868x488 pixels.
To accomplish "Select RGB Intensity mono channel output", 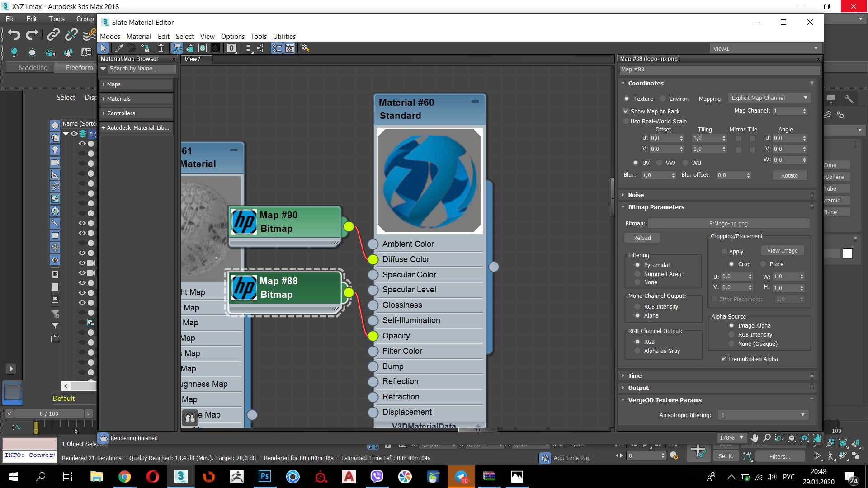I will click(x=637, y=306).
